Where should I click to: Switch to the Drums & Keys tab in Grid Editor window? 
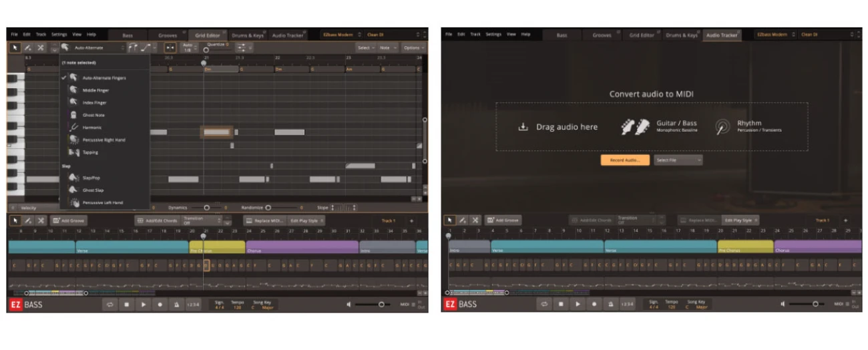[247, 35]
